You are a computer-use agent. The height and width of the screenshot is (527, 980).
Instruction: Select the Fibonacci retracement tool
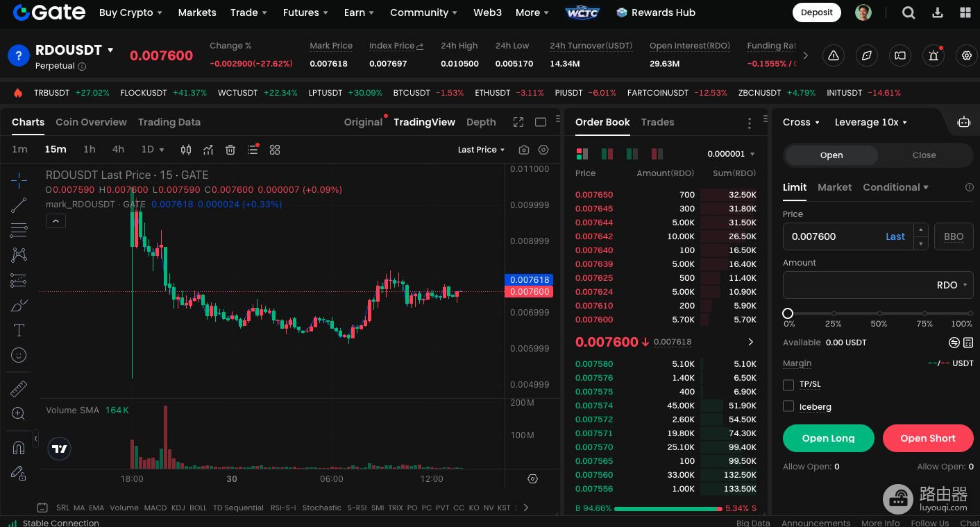[x=19, y=230]
